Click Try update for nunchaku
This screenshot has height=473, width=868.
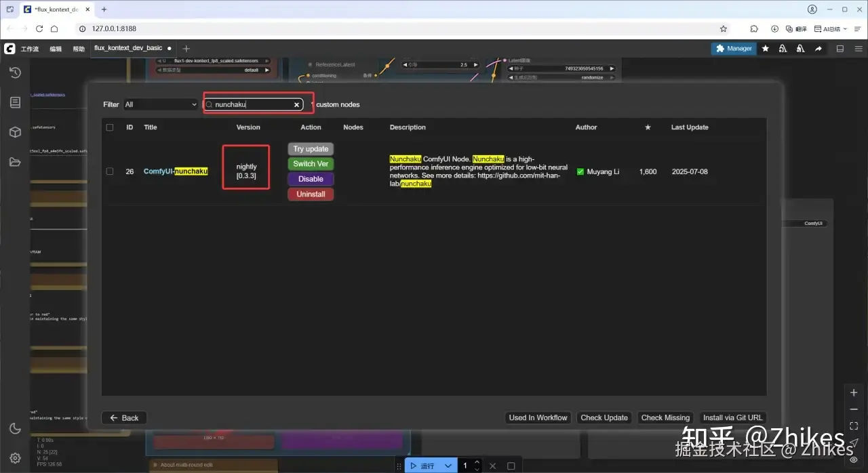[x=311, y=149]
